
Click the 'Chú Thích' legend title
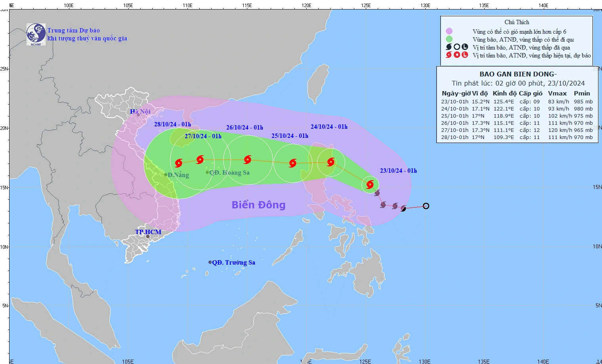pos(517,22)
